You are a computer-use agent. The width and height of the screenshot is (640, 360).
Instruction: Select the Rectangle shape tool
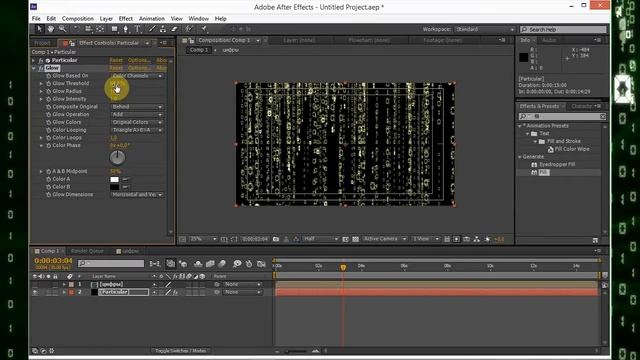(x=115, y=29)
